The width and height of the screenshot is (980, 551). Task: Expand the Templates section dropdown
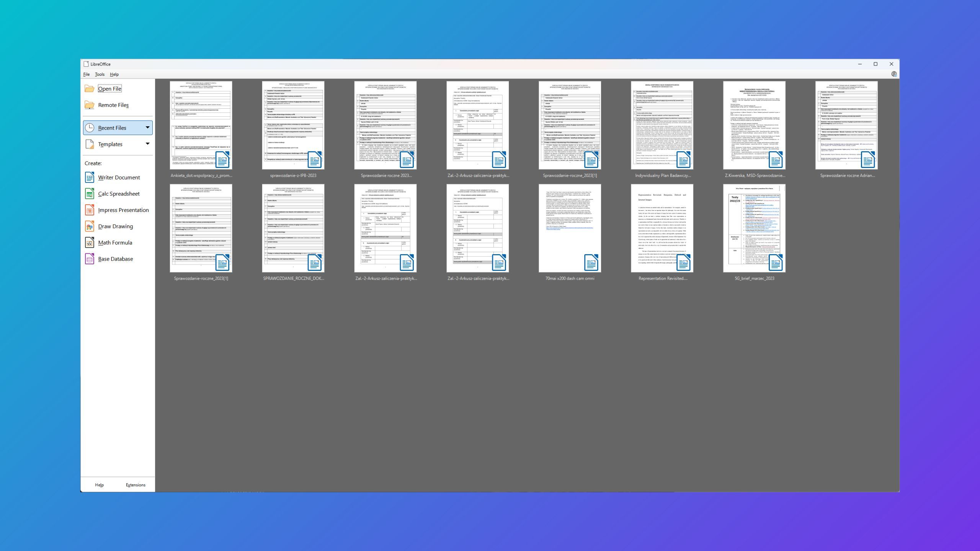[148, 144]
